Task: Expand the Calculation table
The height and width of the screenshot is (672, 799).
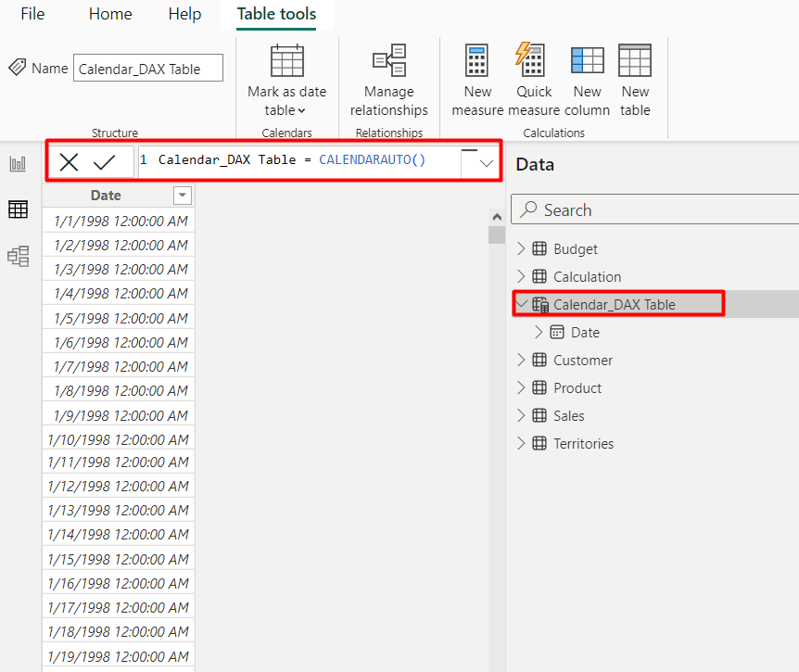Action: tap(521, 276)
